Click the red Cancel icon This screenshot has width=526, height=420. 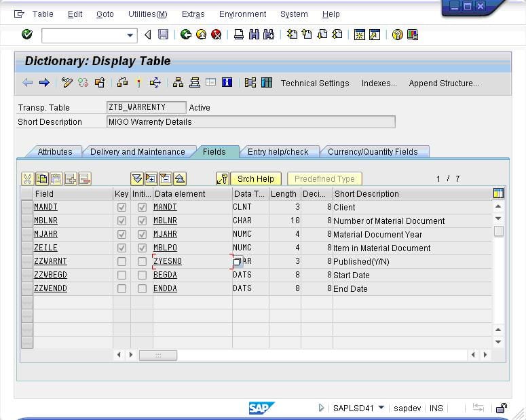[x=216, y=35]
